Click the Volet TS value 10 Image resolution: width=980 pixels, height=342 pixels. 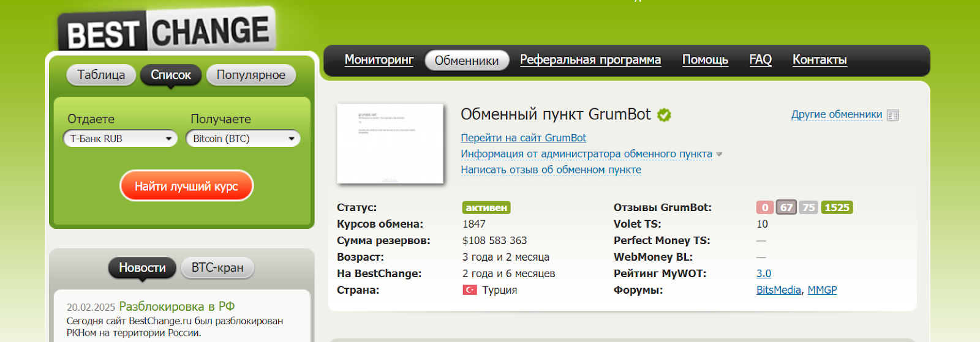(x=762, y=224)
